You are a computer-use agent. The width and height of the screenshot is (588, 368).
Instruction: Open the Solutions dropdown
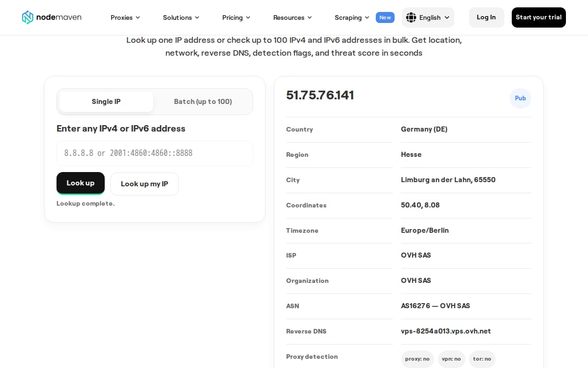[x=181, y=17]
